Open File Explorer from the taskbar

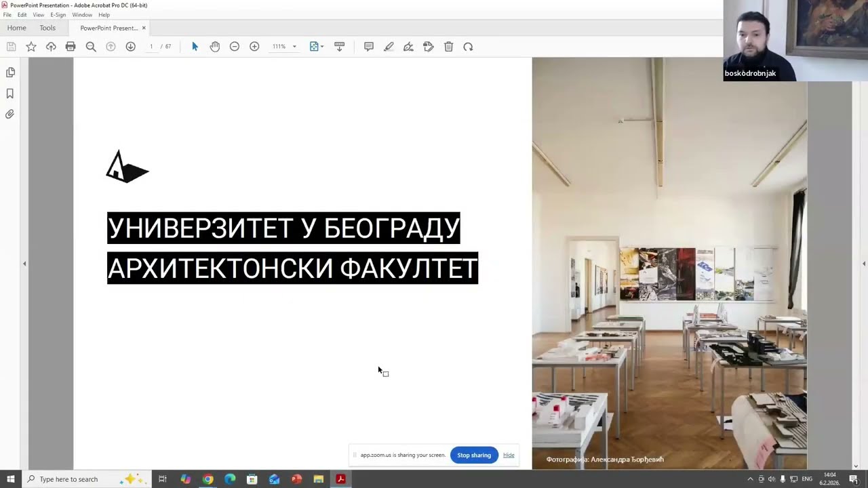(x=319, y=479)
